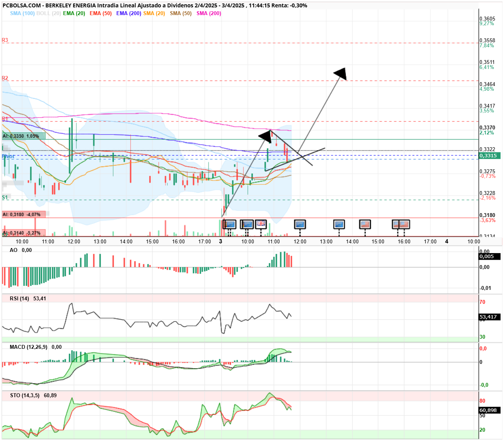Viewport: 504px width, 441px height.
Task: Toggle the EMA (50) legend label
Action: coord(100,13)
